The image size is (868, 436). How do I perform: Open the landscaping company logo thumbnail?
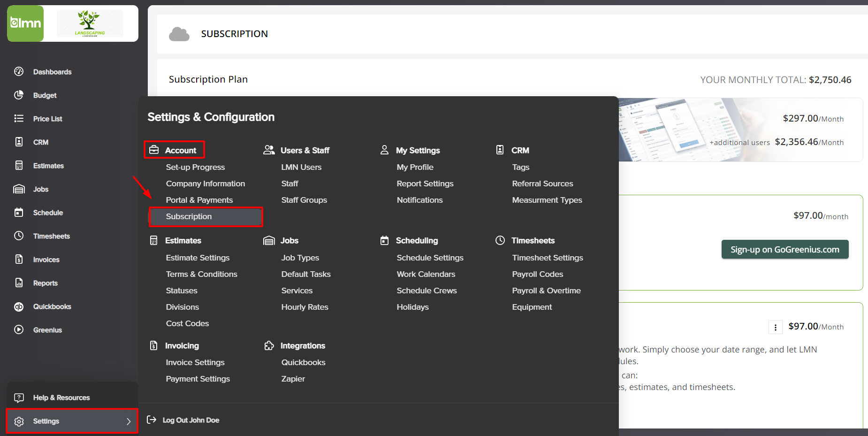90,23
